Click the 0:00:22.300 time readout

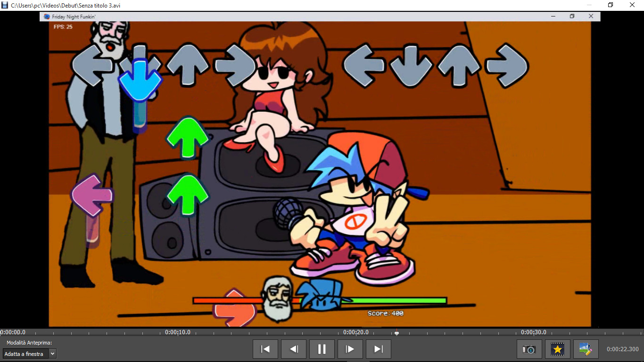[622, 349]
